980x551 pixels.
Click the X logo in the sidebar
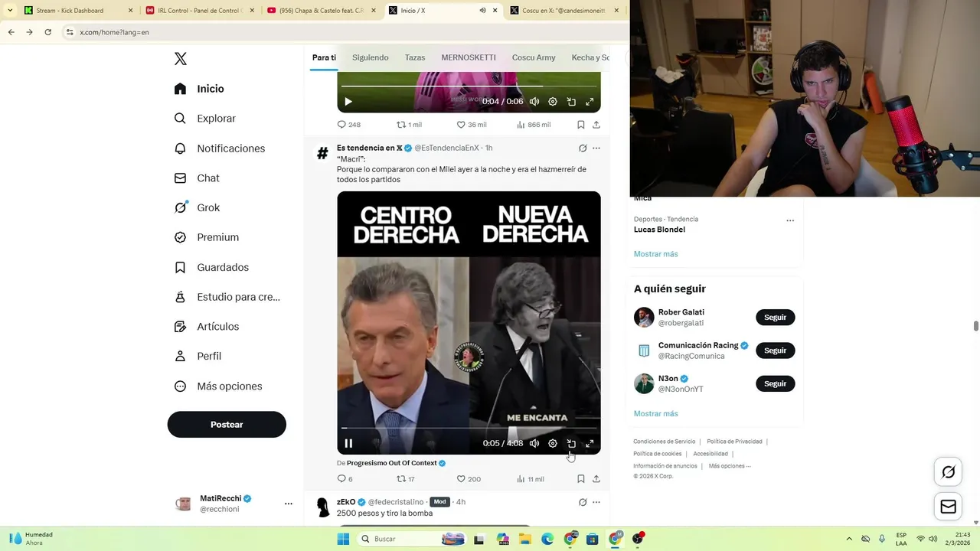tap(180, 59)
